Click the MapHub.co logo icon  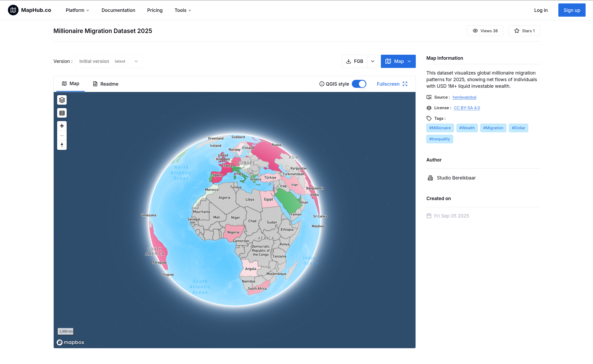click(x=13, y=10)
